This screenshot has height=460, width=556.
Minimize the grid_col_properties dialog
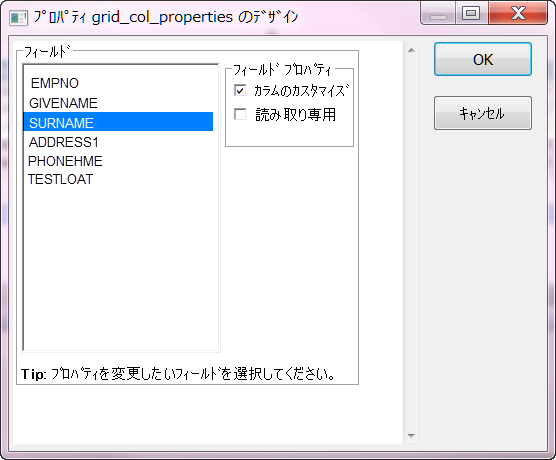tap(438, 13)
